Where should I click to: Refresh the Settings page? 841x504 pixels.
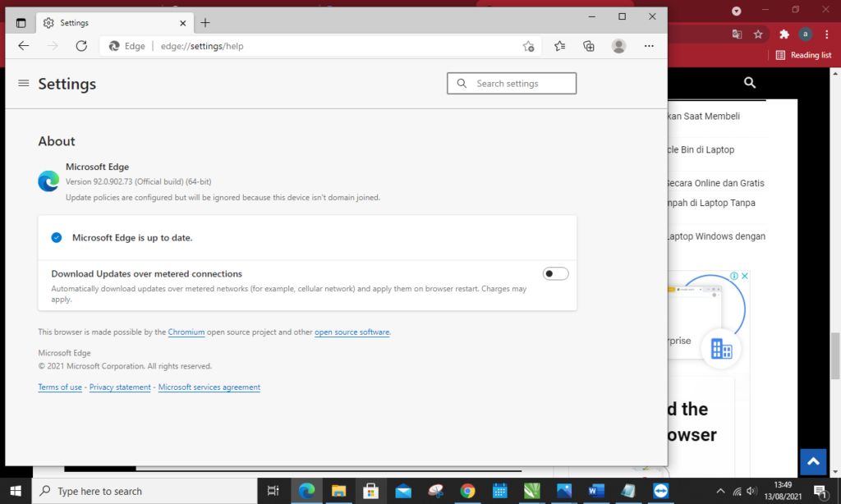[x=80, y=47]
